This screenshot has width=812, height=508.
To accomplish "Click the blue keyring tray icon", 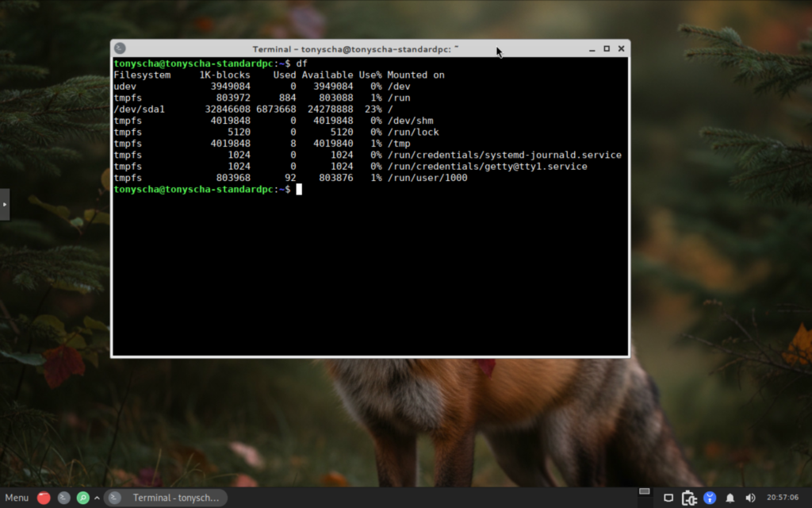I will (x=710, y=498).
